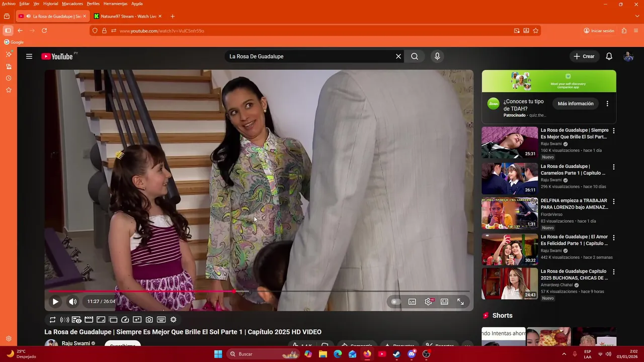Take a screenshot with camera icon
Viewport: 644px width, 362px height.
click(149, 320)
